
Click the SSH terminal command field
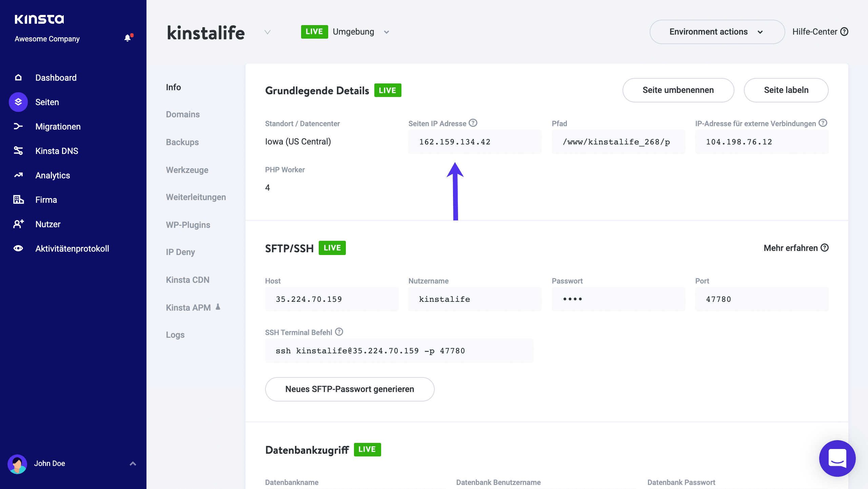coord(399,351)
